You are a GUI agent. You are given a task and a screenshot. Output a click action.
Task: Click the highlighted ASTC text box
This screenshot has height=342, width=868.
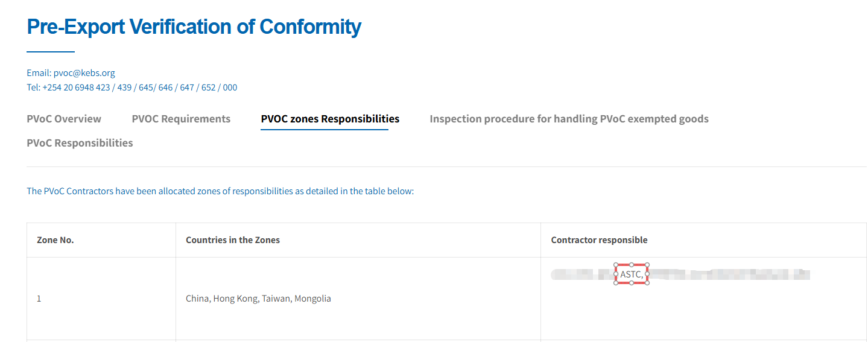631,274
